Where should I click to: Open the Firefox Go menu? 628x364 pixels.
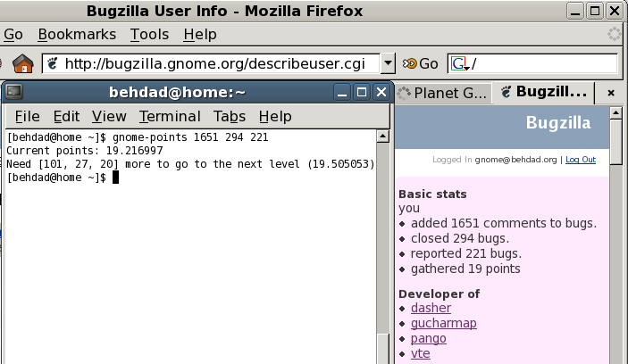13,35
